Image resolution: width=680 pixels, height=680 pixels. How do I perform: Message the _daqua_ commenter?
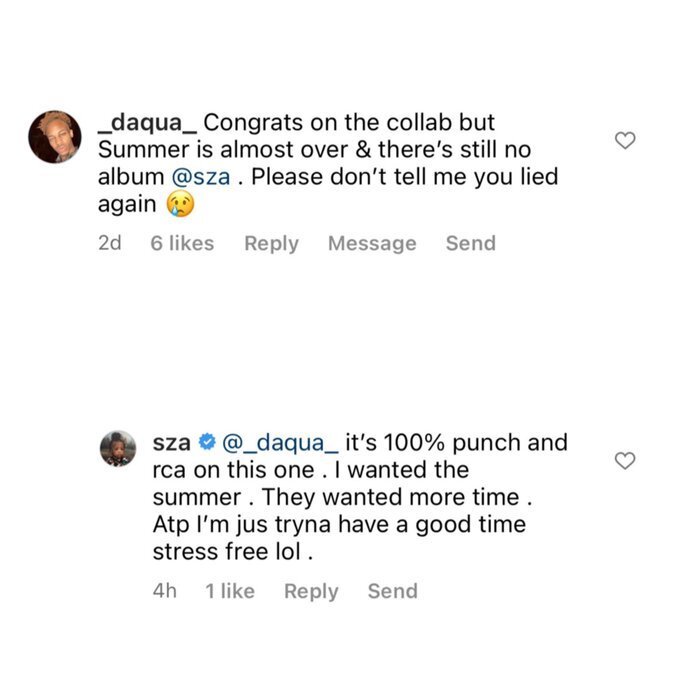[x=372, y=243]
